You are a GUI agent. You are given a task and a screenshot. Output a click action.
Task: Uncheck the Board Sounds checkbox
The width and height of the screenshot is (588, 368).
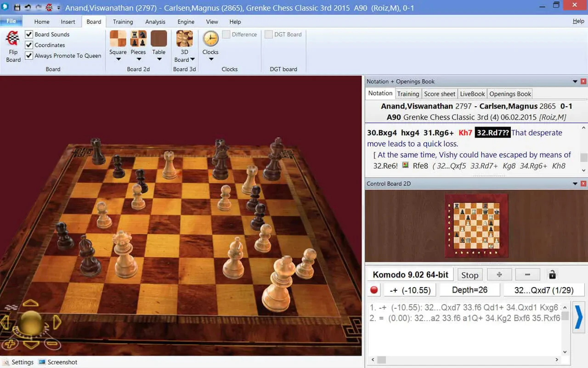pos(29,34)
